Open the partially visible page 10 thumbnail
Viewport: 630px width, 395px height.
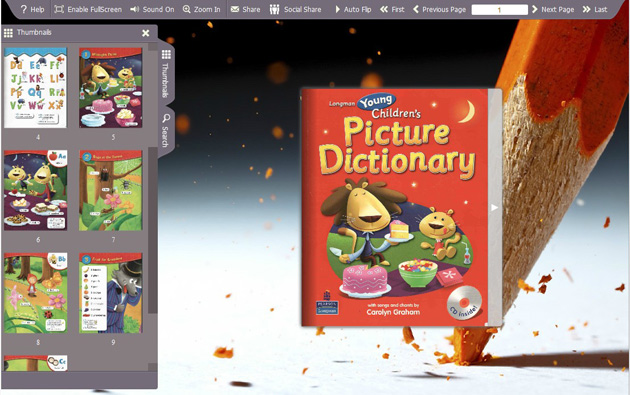(35, 363)
